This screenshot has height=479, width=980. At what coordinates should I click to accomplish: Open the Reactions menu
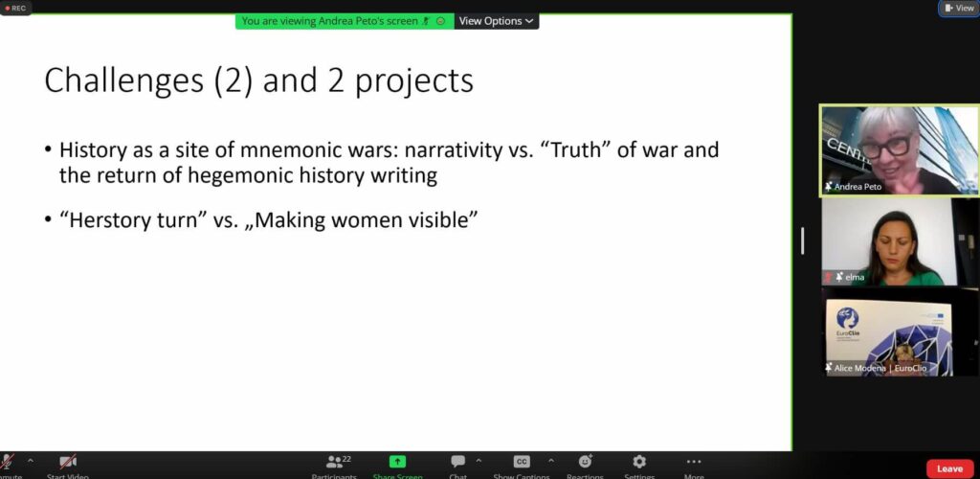coord(585,462)
